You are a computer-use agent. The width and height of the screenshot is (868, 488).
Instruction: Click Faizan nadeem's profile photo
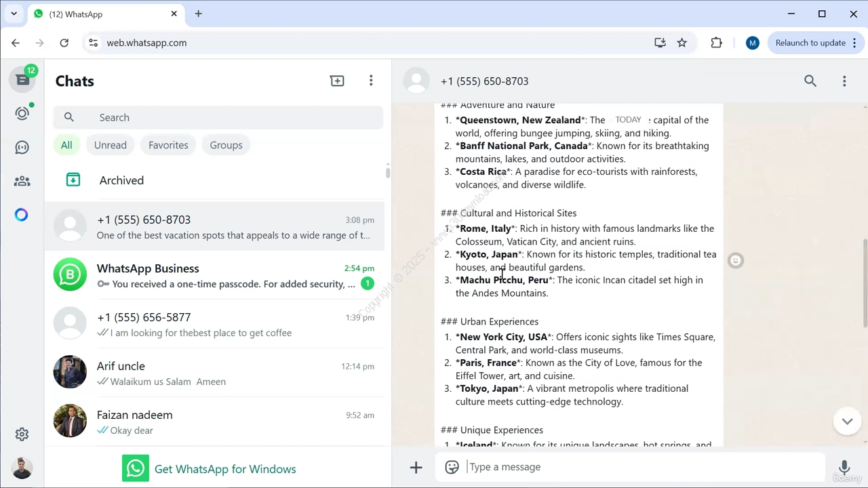[70, 421]
